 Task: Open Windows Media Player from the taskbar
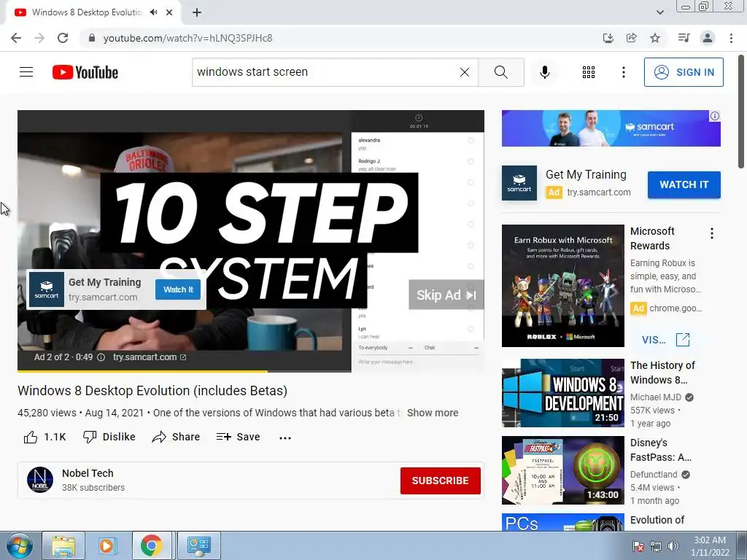pos(107,545)
